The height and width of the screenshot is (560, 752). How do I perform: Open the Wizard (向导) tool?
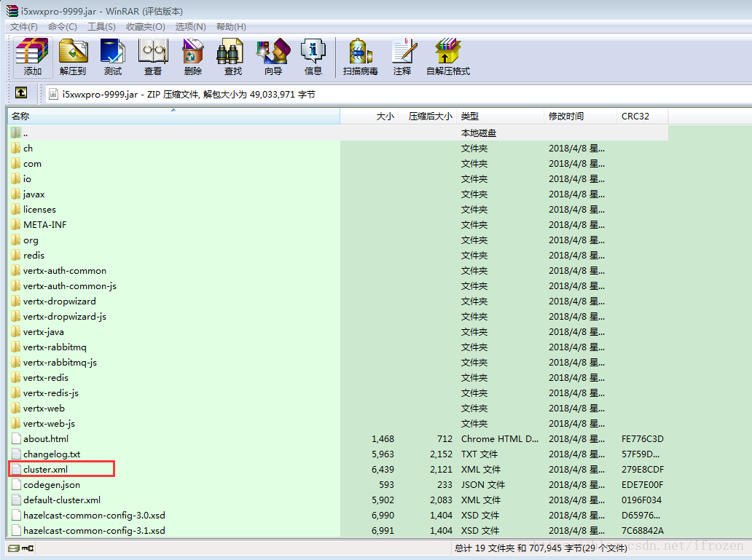coord(273,57)
